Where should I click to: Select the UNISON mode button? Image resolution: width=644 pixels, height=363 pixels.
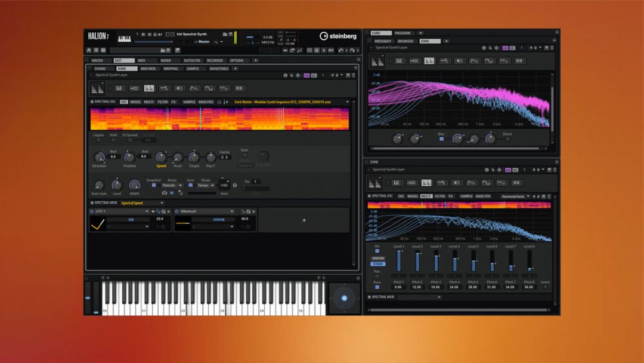378,258
